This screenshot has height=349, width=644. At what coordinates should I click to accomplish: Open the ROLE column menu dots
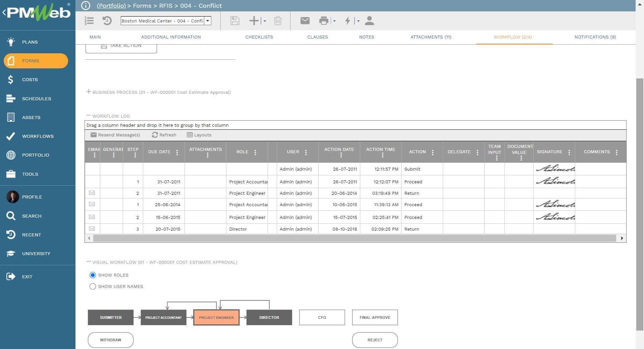(x=255, y=152)
